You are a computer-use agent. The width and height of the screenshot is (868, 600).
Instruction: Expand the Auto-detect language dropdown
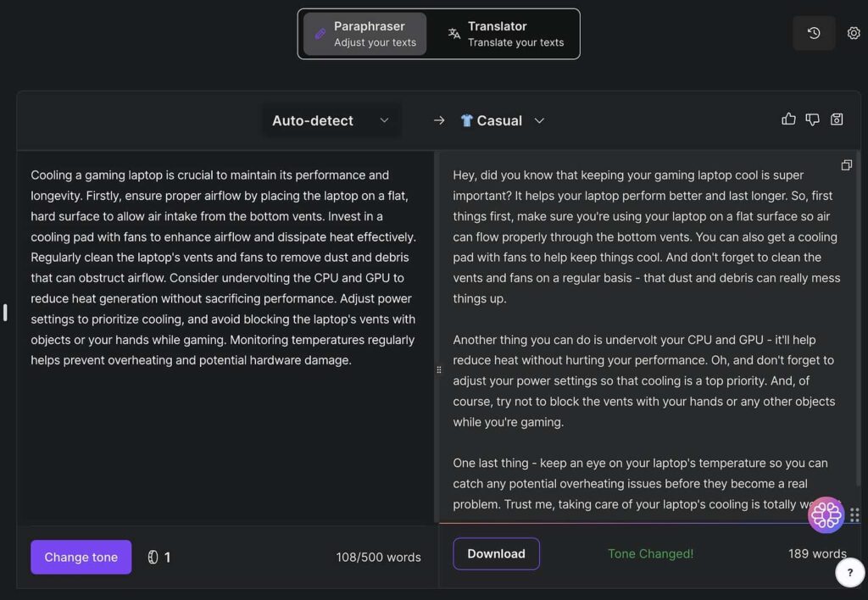pos(331,120)
